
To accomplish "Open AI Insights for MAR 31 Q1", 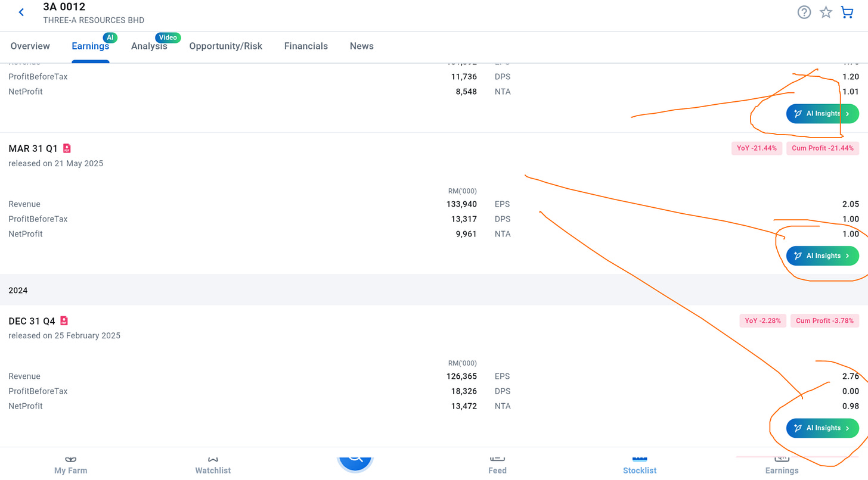I will (x=823, y=256).
